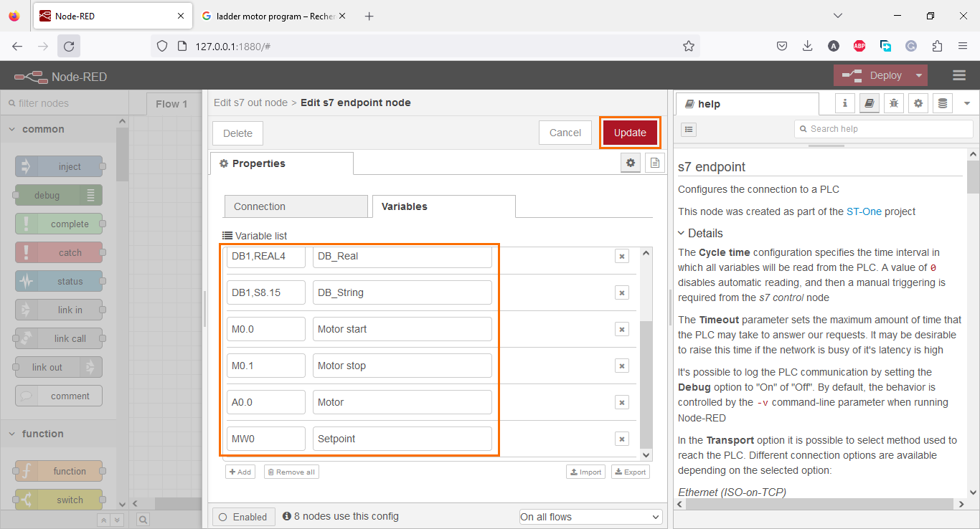
Task: Switch to the information sidebar panel
Action: [844, 103]
